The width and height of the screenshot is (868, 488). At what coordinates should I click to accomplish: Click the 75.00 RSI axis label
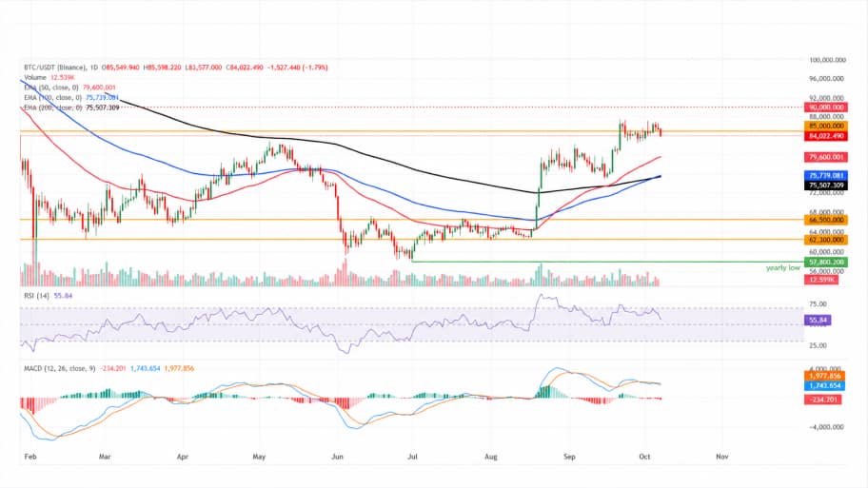pos(818,304)
